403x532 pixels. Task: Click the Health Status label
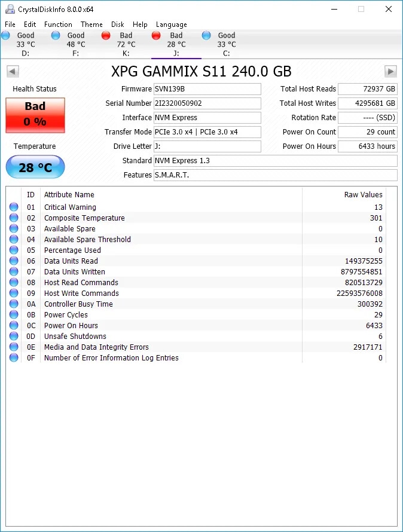35,89
